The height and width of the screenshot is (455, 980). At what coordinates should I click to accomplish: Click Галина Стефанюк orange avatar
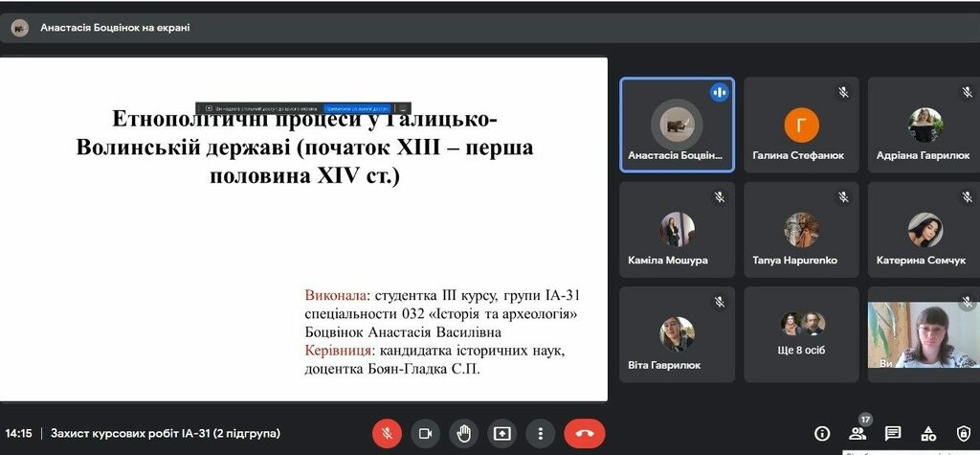pyautogui.click(x=801, y=125)
